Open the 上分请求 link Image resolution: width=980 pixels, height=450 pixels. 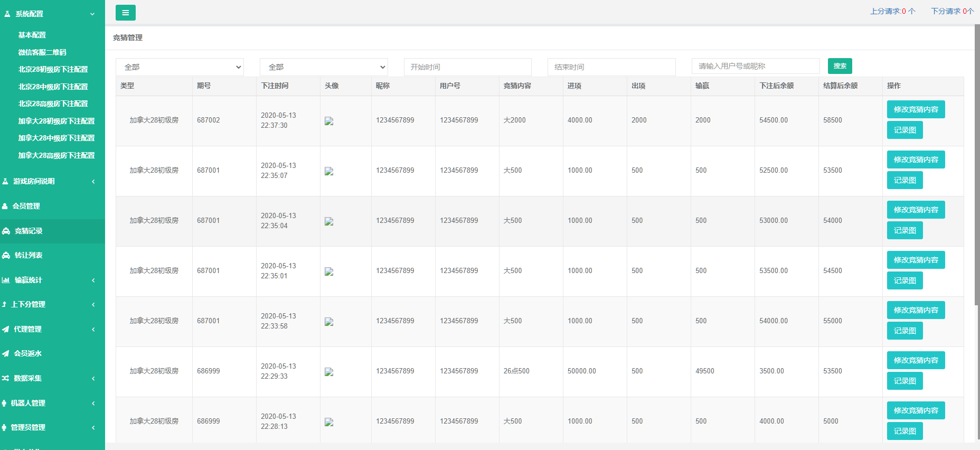[893, 11]
